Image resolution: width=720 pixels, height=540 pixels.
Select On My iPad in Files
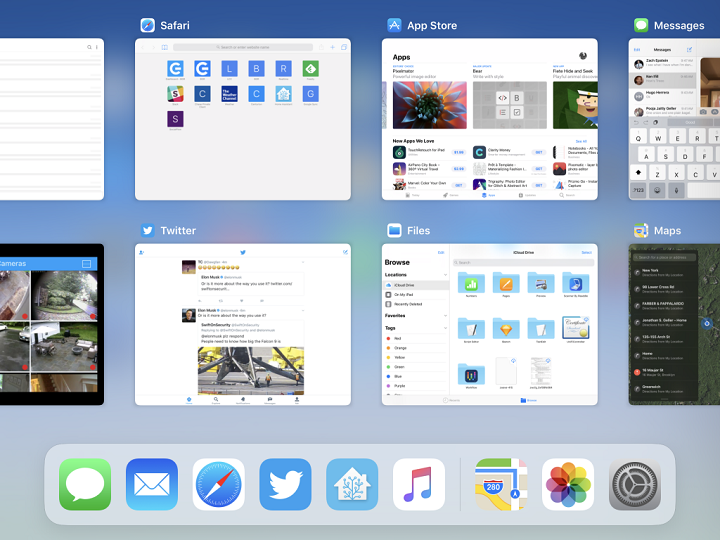(416, 295)
